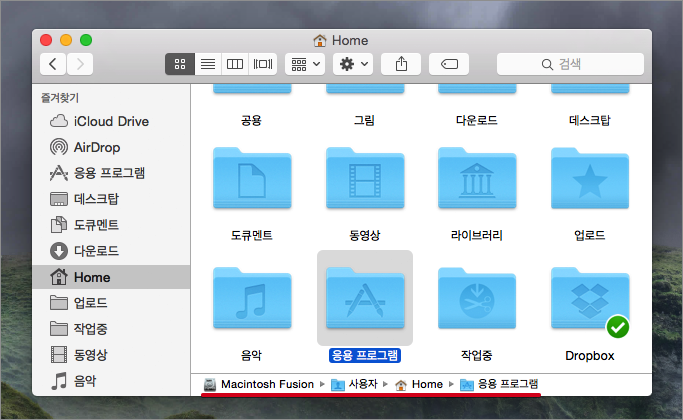This screenshot has height=420, width=683.
Task: Go forward with the right chevron button
Action: click(x=80, y=64)
